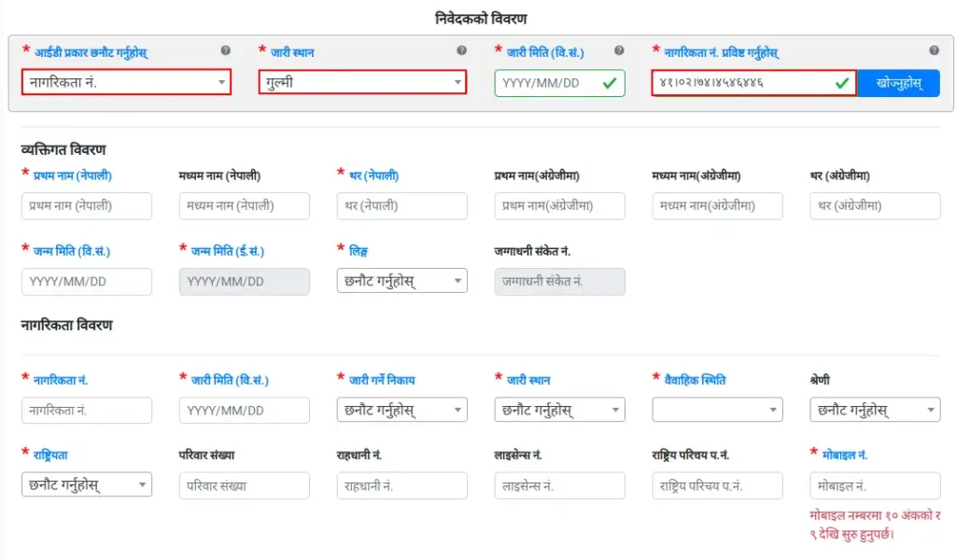Focus the थर (अंग्रेजीमा) input field

click(x=875, y=205)
